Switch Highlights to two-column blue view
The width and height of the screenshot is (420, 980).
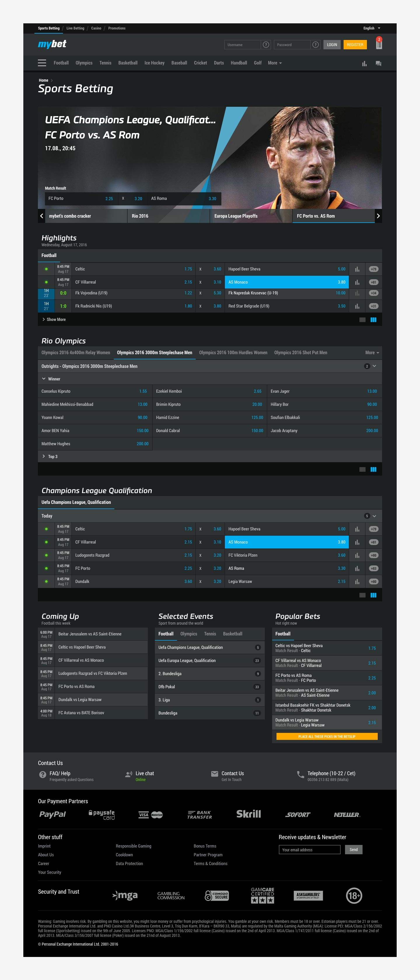tap(374, 319)
